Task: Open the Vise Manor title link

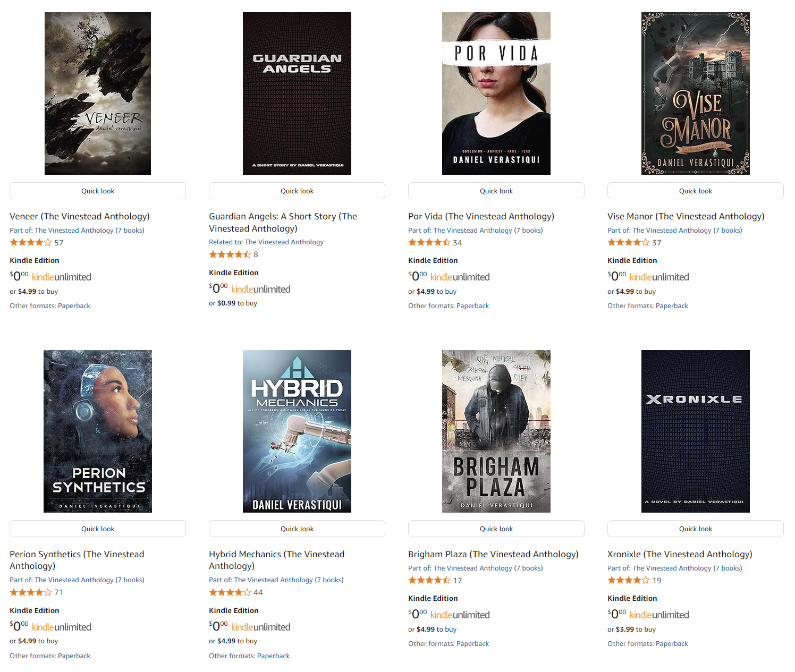Action: point(686,216)
